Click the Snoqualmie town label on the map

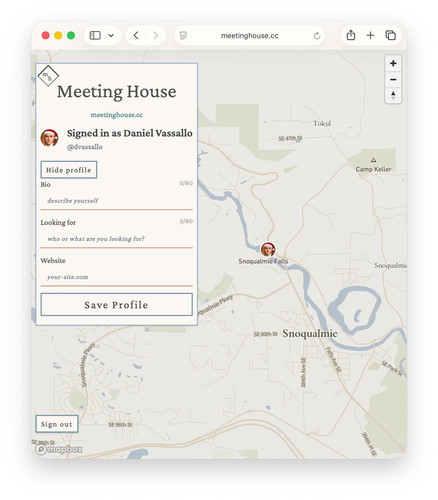coord(310,333)
